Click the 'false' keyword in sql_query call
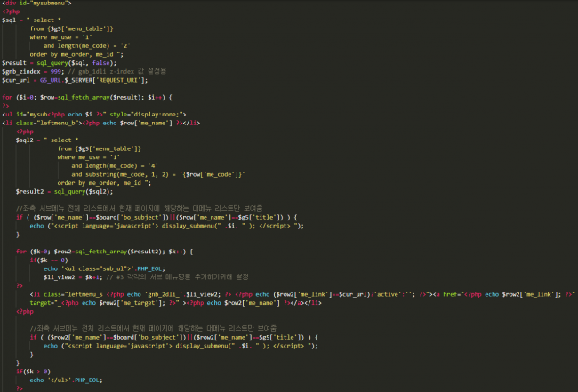The image size is (578, 392). coord(101,62)
